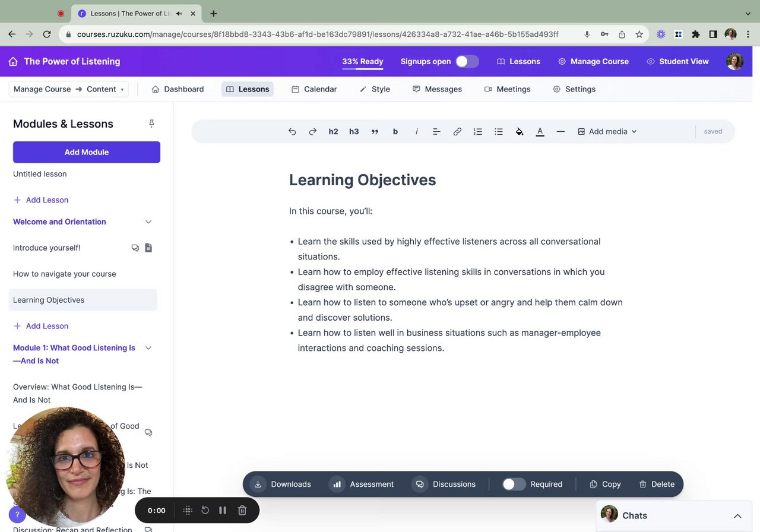The width and height of the screenshot is (760, 532).
Task: Open Lessons in the purple header
Action: [x=518, y=61]
